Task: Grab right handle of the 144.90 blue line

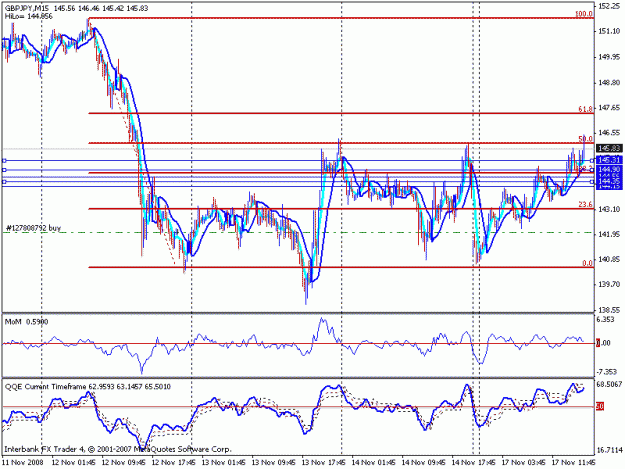Action: [x=592, y=170]
